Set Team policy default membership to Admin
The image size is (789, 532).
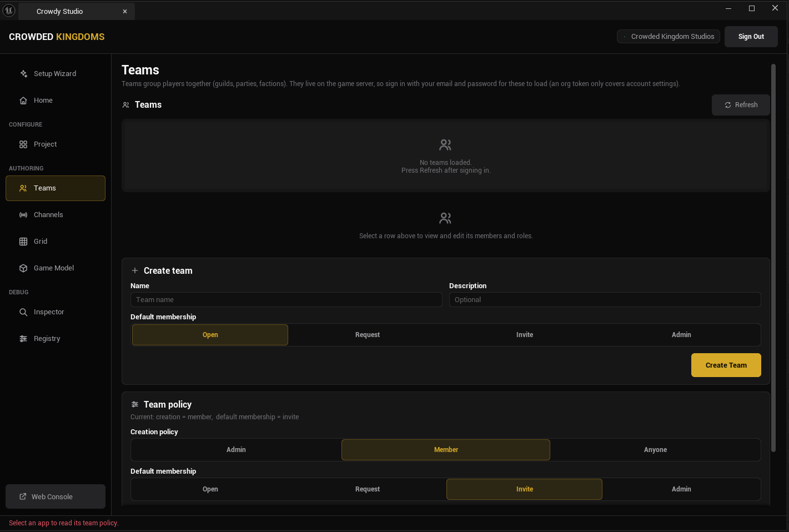click(x=681, y=489)
